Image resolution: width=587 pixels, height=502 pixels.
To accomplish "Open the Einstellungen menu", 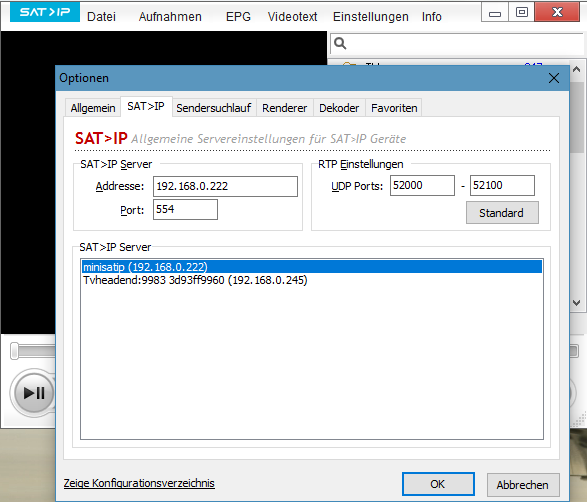I will (371, 16).
